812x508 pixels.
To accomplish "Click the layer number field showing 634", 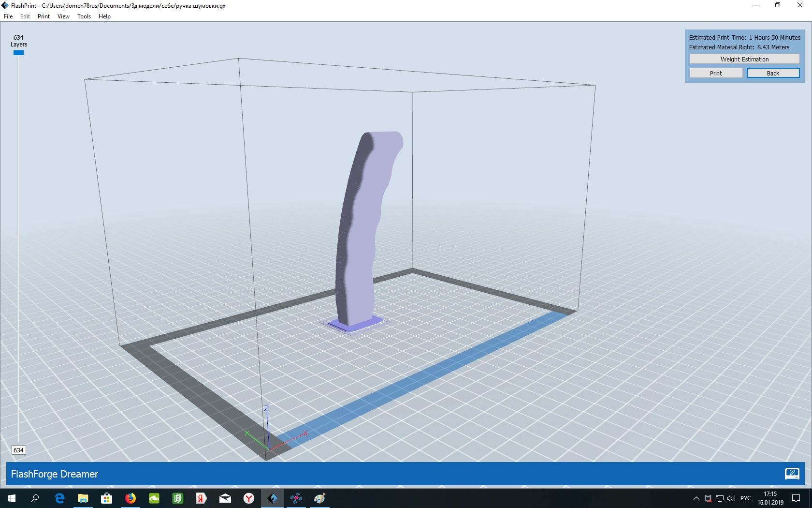I will [18, 450].
